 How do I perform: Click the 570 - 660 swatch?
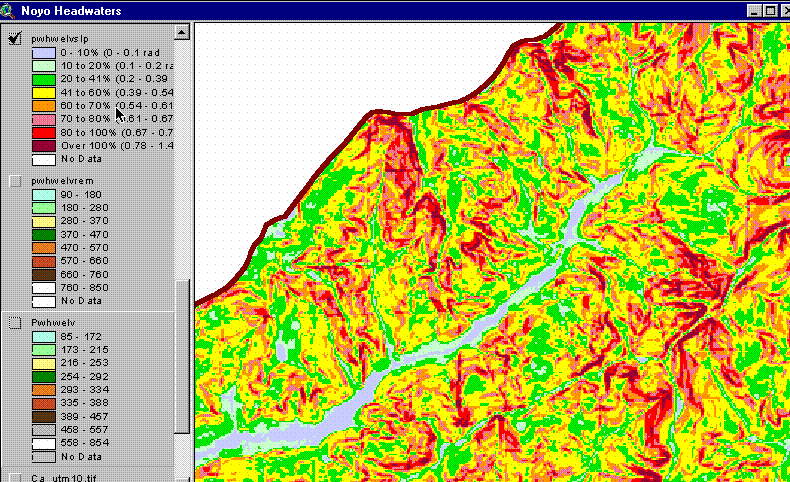pyautogui.click(x=44, y=261)
